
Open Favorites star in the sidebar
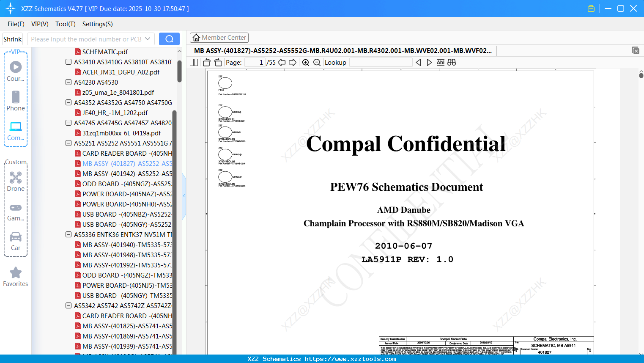[16, 277]
